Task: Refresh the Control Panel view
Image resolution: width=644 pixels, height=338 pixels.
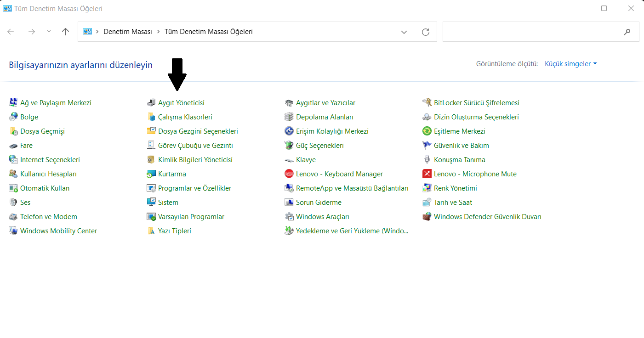Action: click(426, 32)
